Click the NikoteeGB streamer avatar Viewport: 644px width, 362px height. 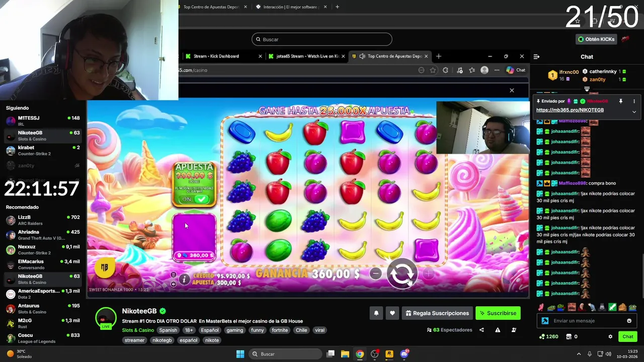point(106,318)
